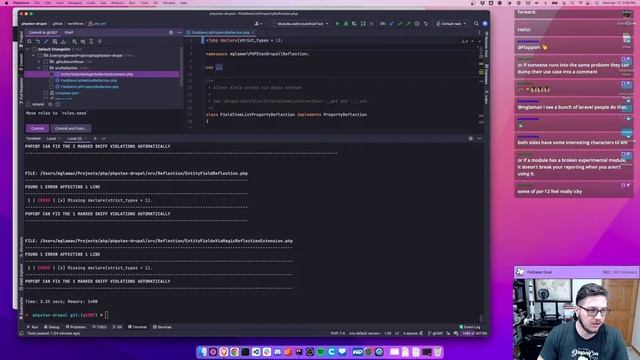Toggle checkbox for .github/workflows folder
Viewport: 640px width, 360px height.
pos(46,62)
